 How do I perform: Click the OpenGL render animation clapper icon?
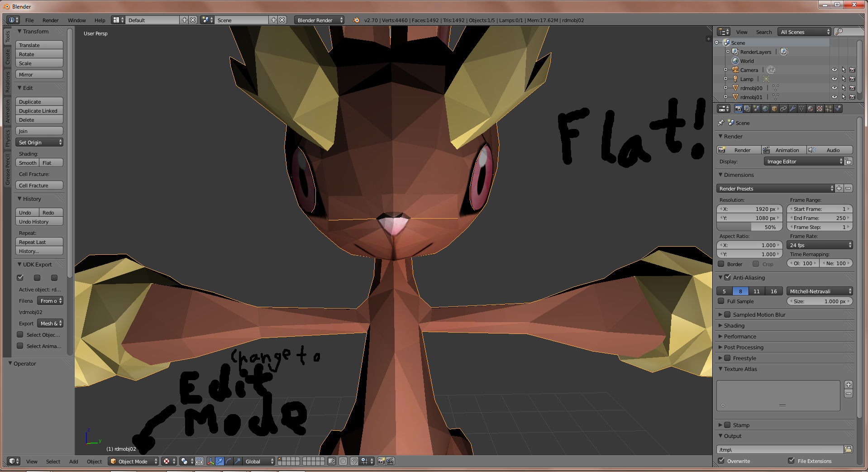pos(390,461)
